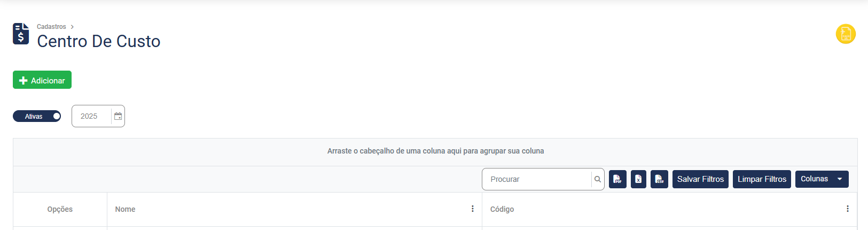The width and height of the screenshot is (868, 230).
Task: Open the Código column options menu
Action: pos(847,209)
